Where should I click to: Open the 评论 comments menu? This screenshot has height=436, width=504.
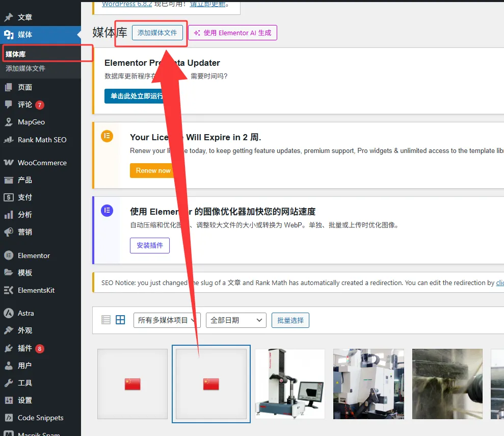pyautogui.click(x=25, y=105)
